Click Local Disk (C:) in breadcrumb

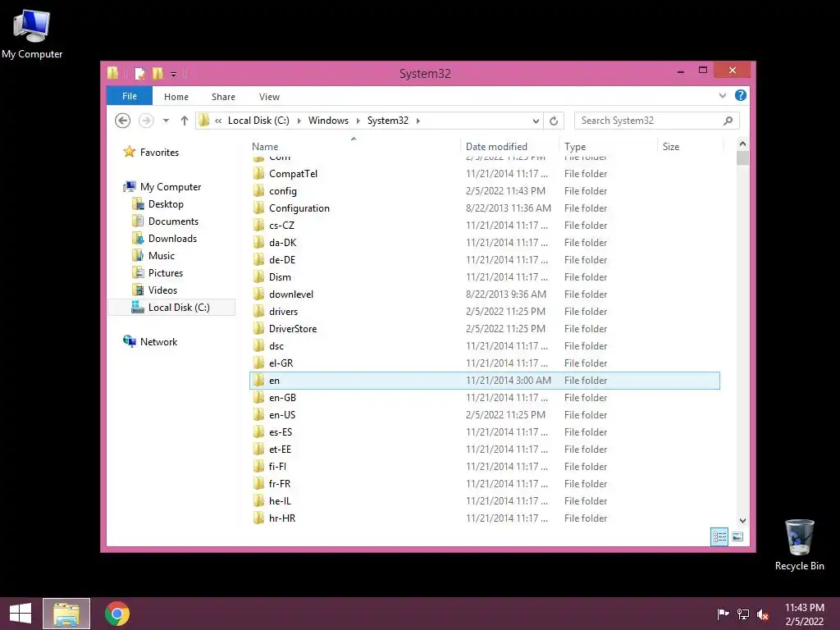pyautogui.click(x=258, y=121)
